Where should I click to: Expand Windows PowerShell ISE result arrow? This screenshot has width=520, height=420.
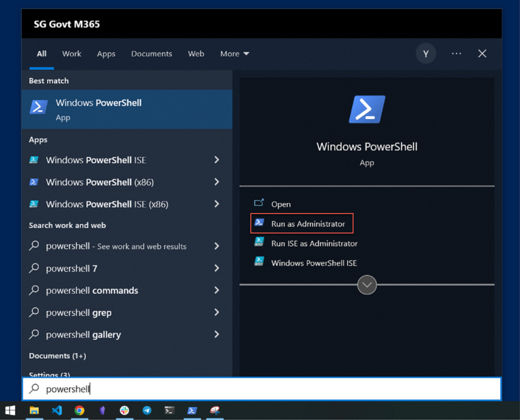pyautogui.click(x=217, y=160)
